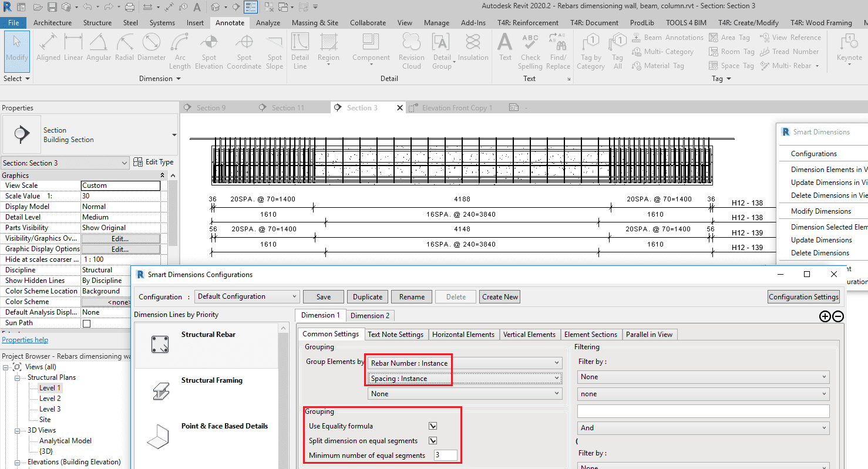Run Check Spelling

[530, 51]
